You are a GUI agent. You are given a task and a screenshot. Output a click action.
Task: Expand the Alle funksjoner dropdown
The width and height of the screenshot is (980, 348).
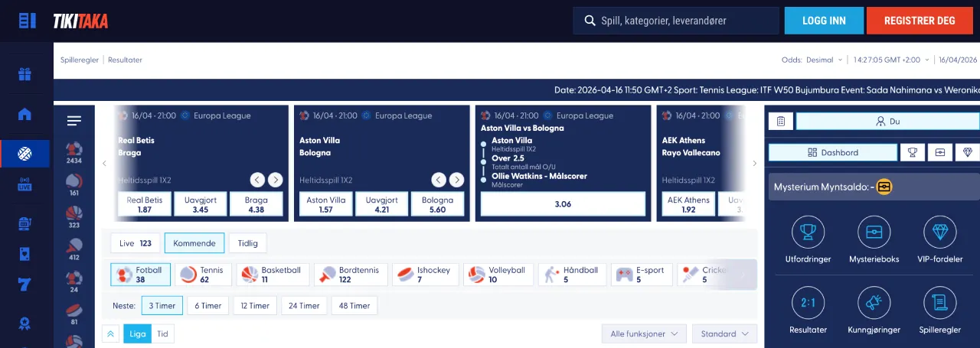[x=643, y=333]
